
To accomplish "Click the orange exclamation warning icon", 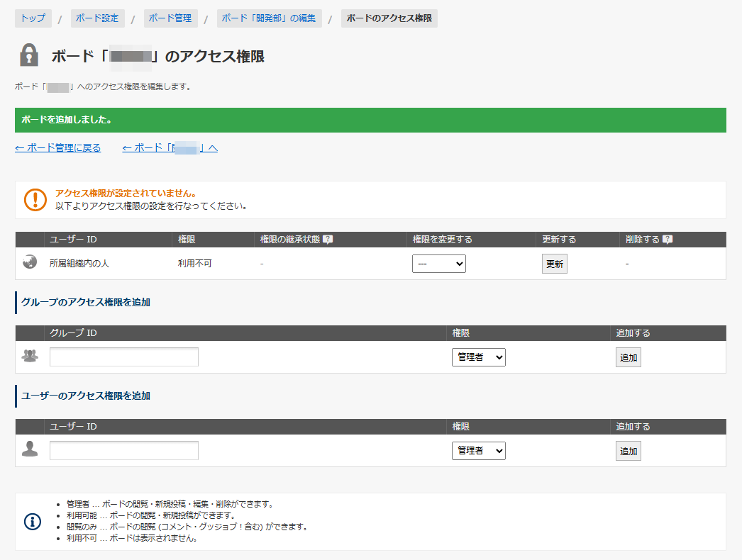I will (35, 200).
